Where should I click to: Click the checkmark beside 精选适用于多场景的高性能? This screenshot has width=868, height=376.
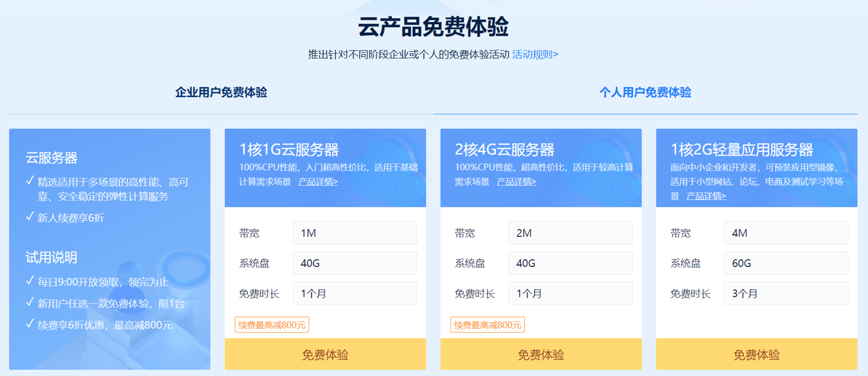point(30,181)
